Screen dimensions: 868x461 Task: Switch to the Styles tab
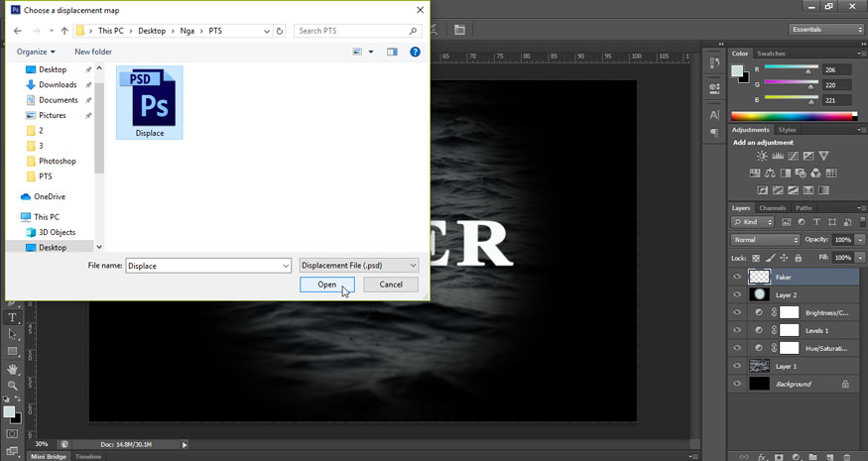pos(787,130)
